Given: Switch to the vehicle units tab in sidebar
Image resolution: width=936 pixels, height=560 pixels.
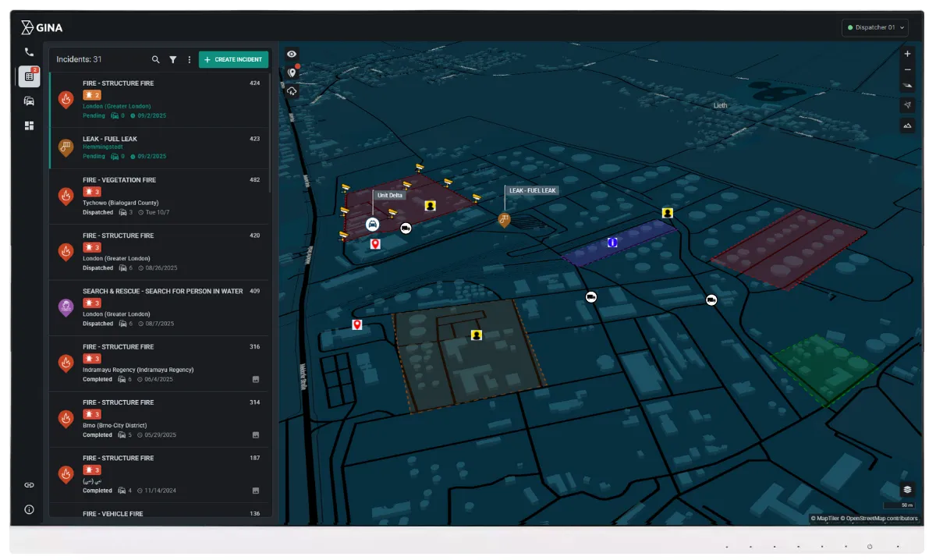Looking at the screenshot, I should click(x=29, y=101).
